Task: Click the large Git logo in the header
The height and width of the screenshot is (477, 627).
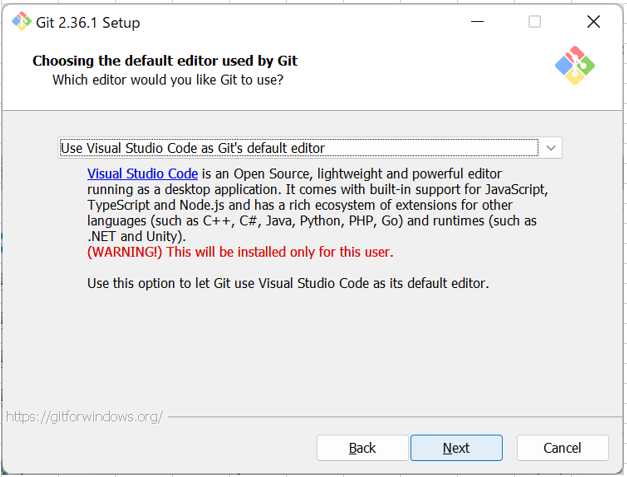Action: 575,66
